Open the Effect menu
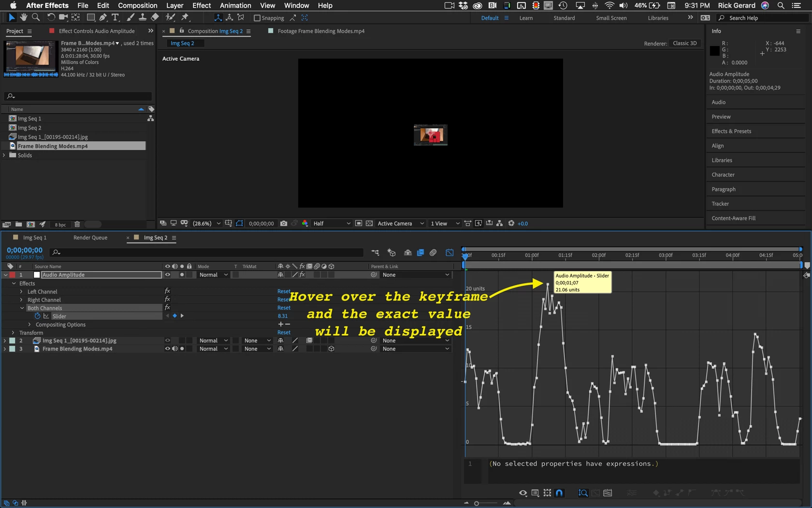The image size is (812, 508). click(202, 5)
